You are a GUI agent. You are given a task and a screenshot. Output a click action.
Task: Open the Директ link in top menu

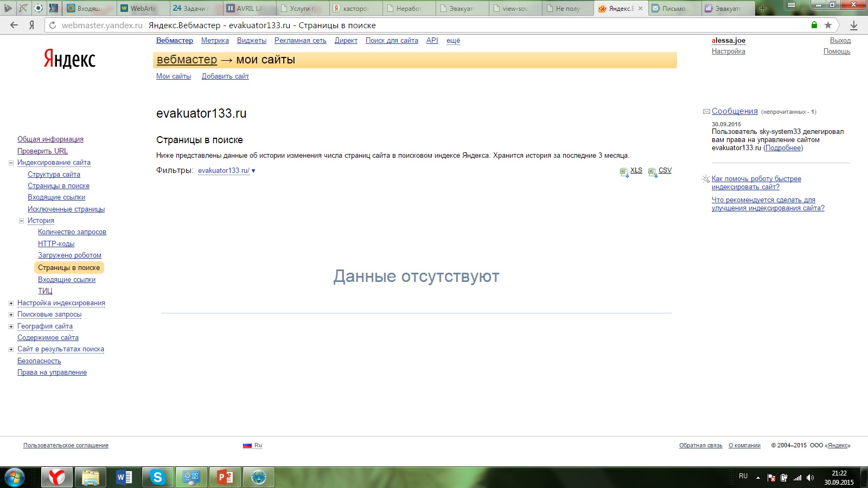tap(346, 41)
